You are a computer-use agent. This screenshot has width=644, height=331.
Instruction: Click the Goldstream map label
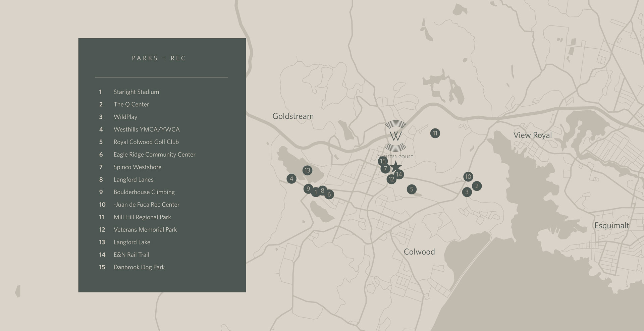(293, 116)
